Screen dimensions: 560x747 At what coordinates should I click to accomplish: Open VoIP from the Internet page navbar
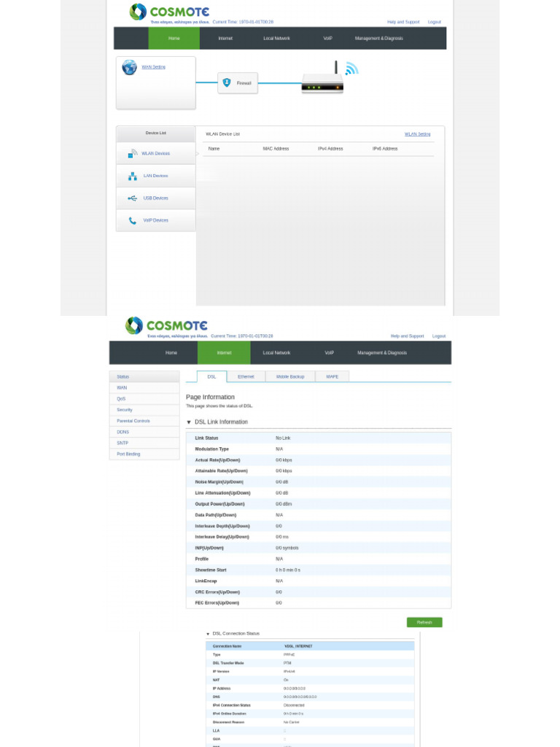pos(329,353)
